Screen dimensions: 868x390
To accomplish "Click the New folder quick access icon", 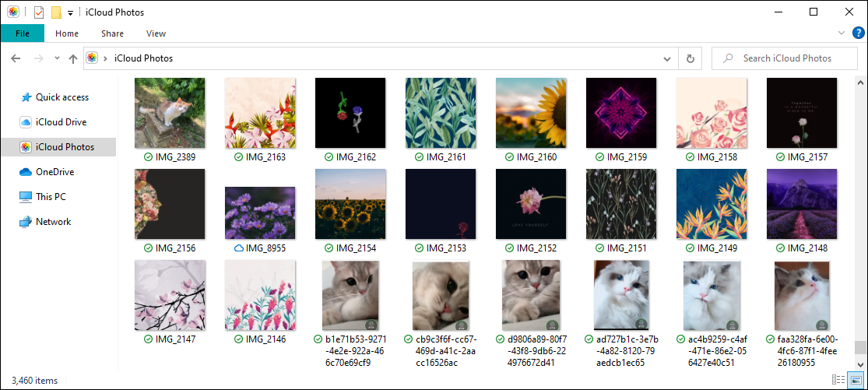I will click(56, 12).
